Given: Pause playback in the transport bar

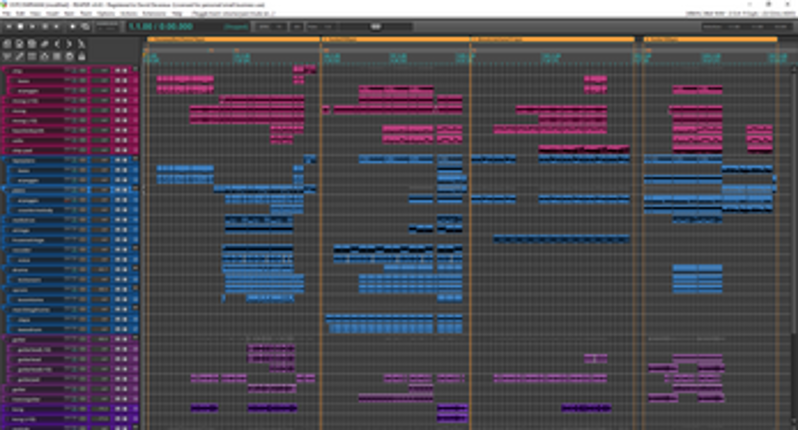Looking at the screenshot, I should pyautogui.click(x=45, y=26).
